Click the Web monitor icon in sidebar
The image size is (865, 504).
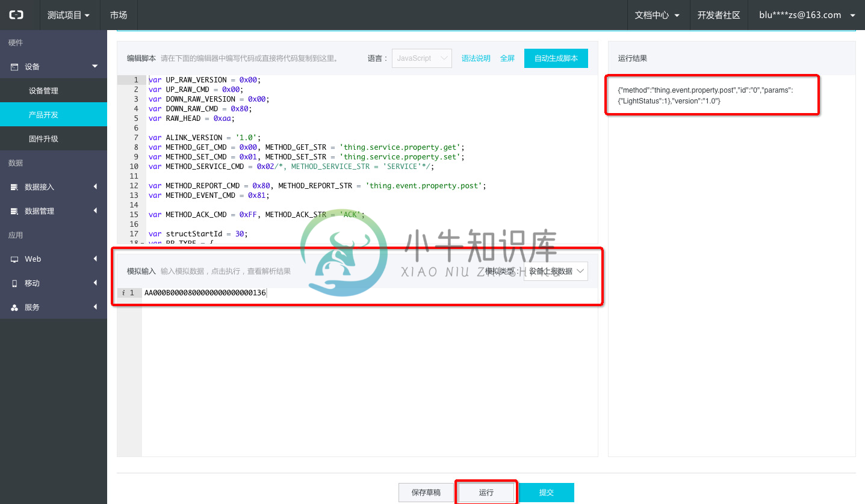coord(14,259)
